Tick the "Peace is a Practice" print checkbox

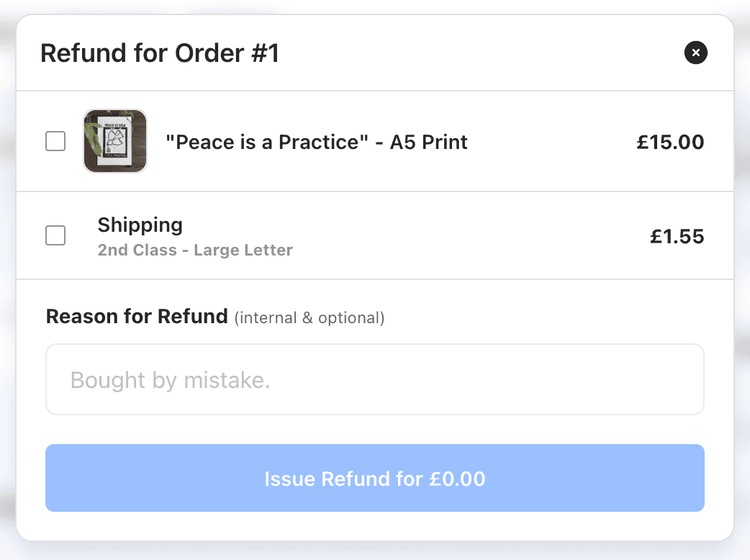point(55,141)
